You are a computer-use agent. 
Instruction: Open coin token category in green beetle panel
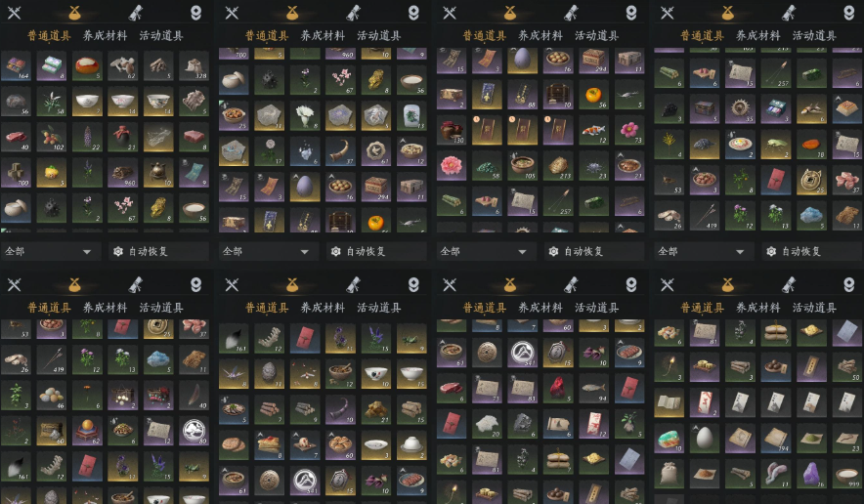click(x=848, y=12)
